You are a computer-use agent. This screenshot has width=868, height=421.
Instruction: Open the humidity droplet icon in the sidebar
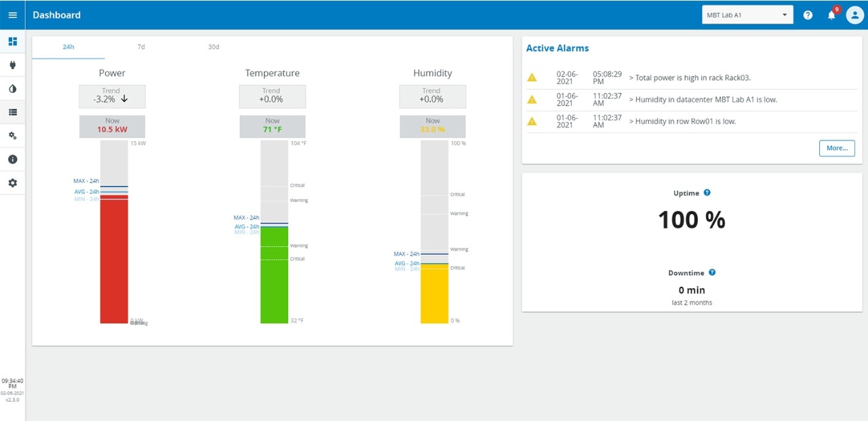coord(12,88)
